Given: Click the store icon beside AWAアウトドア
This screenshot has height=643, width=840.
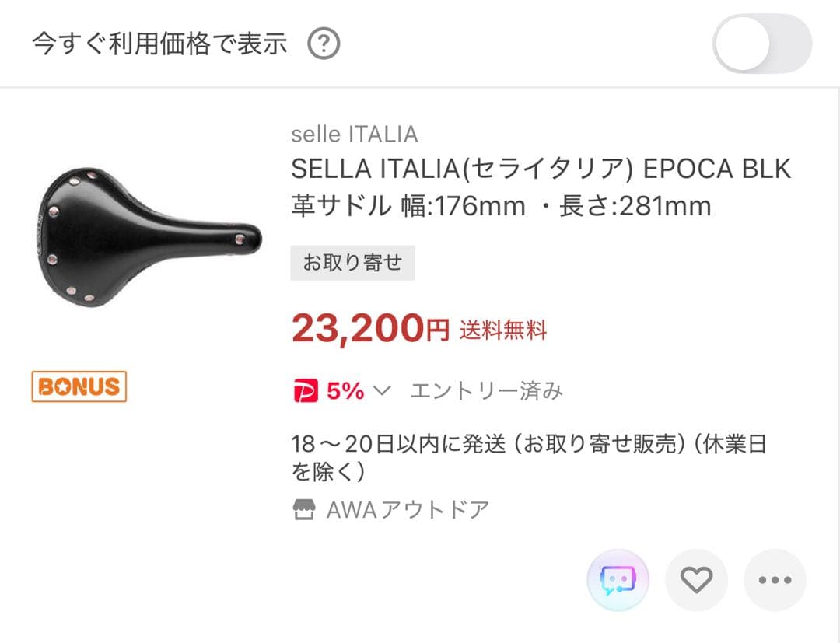Looking at the screenshot, I should tap(303, 508).
